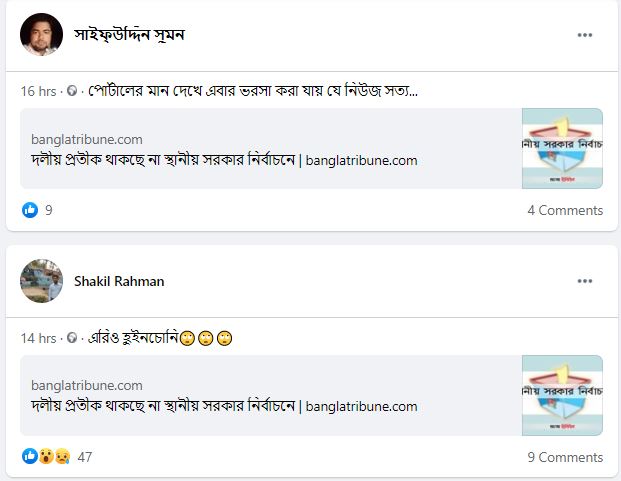Viewport: 621px width, 481px height.
Task: Open article thumbnail in first post
Action: (x=562, y=149)
